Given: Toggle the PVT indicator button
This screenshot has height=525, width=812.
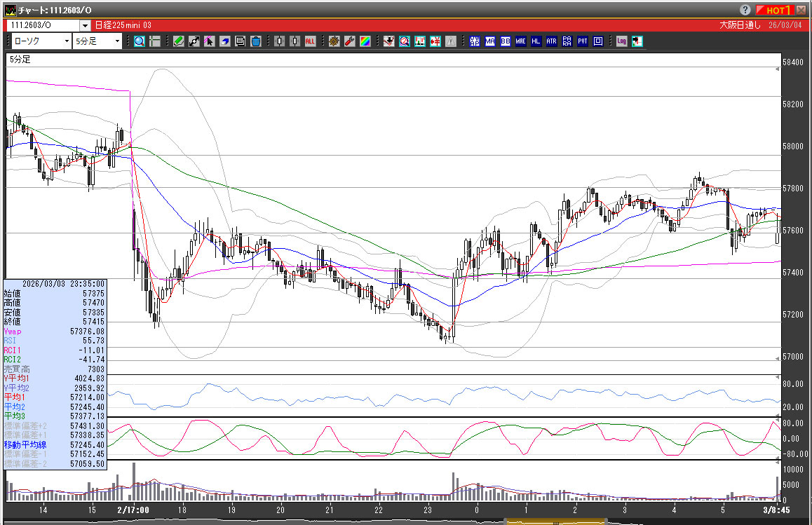Looking at the screenshot, I should [x=583, y=41].
